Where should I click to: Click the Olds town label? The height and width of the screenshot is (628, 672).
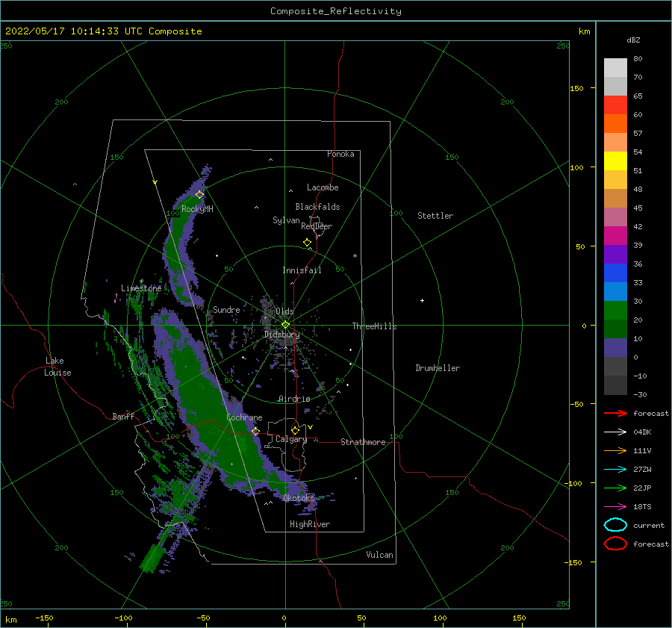(284, 311)
